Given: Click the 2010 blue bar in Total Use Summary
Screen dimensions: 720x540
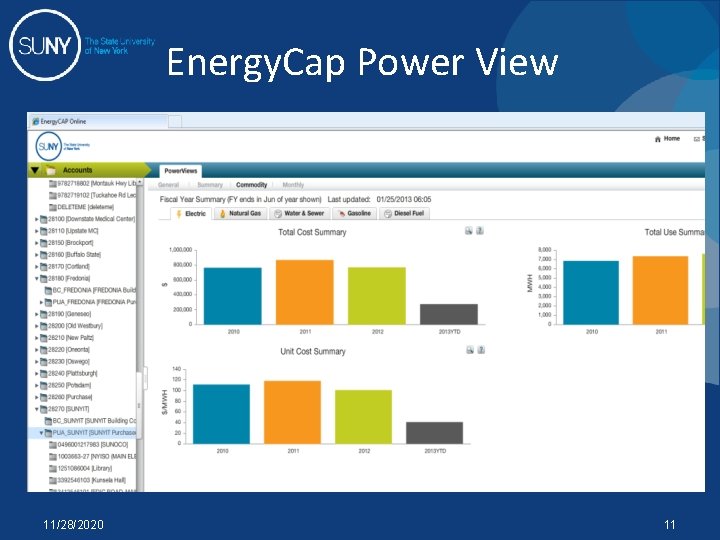Looking at the screenshot, I should (x=591, y=293).
